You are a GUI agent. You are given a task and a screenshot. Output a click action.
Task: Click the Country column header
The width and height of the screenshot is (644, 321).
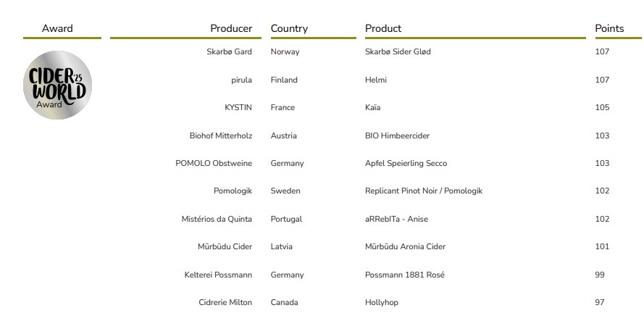289,28
